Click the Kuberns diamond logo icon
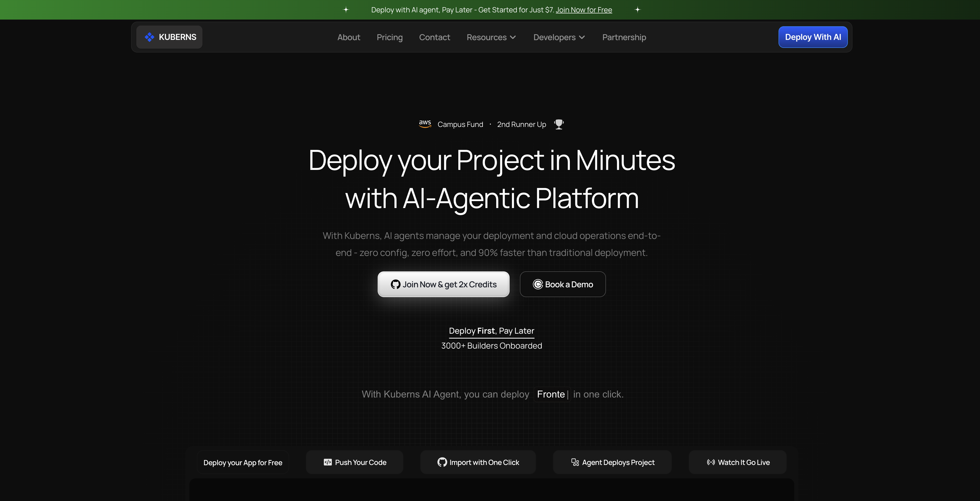 click(149, 37)
